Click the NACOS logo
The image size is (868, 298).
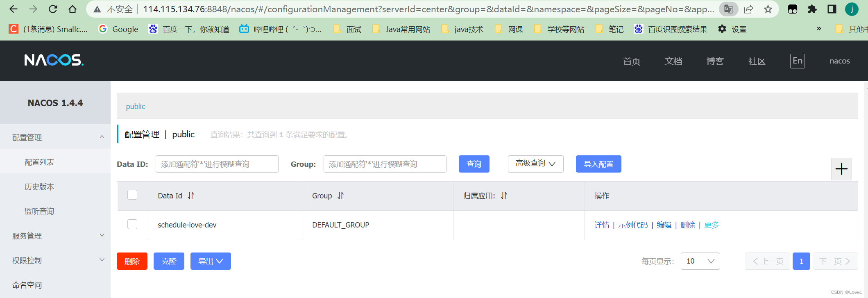click(x=54, y=60)
